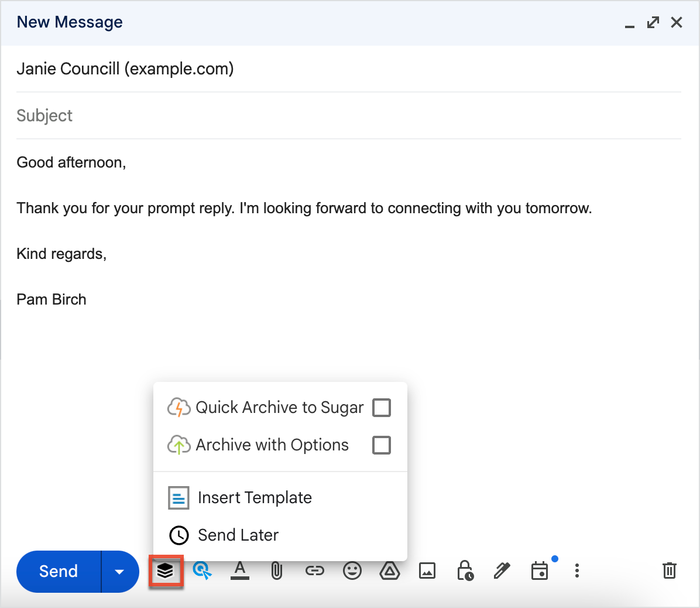Click the Send button

point(59,571)
